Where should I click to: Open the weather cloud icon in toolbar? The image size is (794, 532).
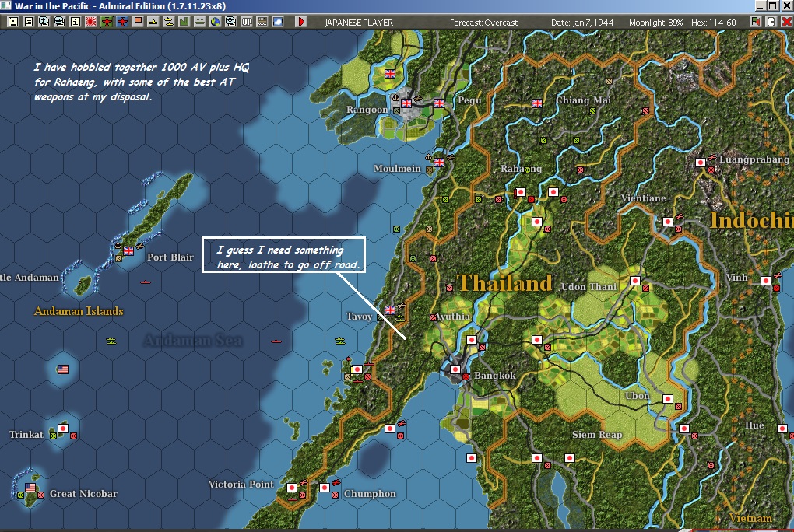[277, 22]
